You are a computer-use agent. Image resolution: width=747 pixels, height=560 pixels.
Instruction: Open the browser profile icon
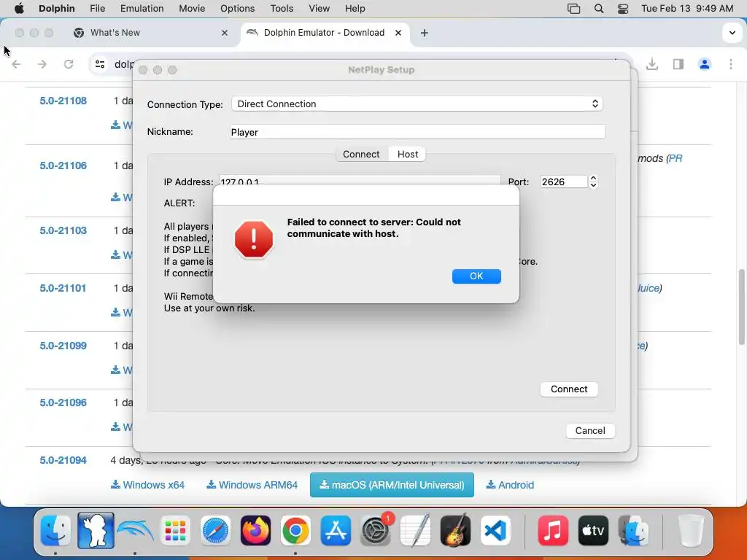click(705, 64)
